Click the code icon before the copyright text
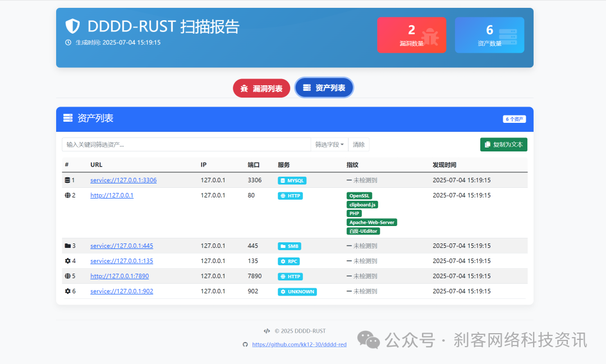Screen dimensions: 606x364 268,331
